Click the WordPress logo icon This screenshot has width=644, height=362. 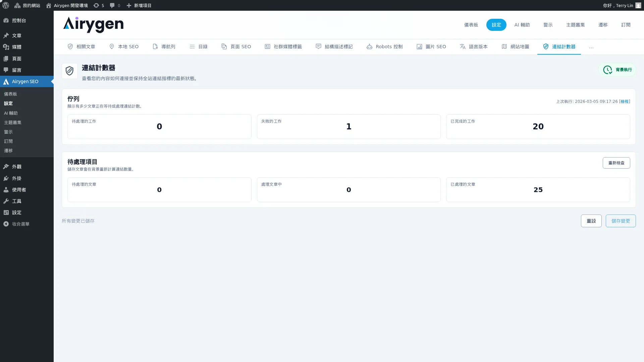click(x=6, y=5)
